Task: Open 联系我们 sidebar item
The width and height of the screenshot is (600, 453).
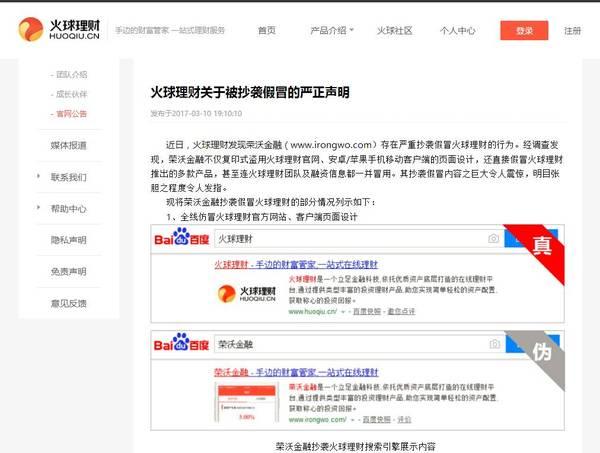Action: 69,177
